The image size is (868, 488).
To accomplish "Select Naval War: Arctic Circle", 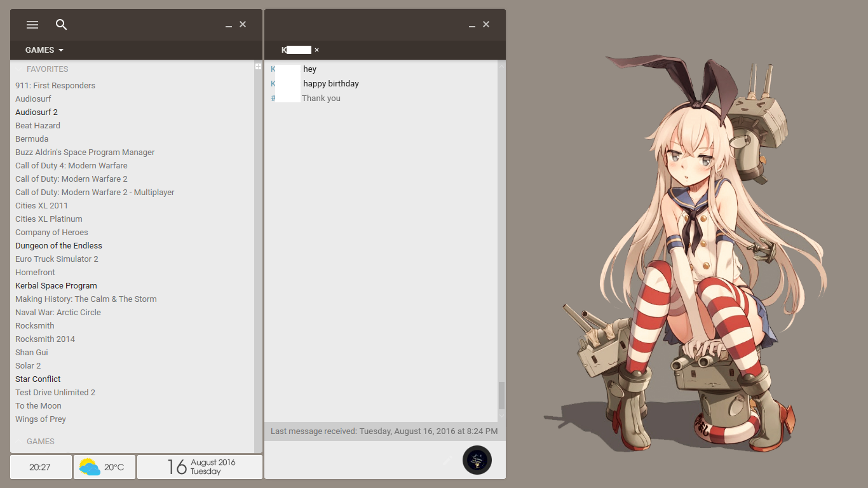I will [x=58, y=313].
